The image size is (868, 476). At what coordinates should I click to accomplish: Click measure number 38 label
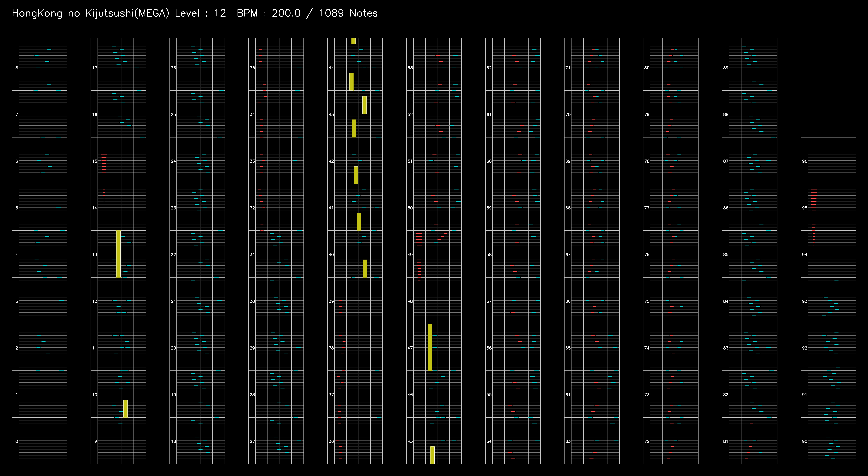click(331, 348)
